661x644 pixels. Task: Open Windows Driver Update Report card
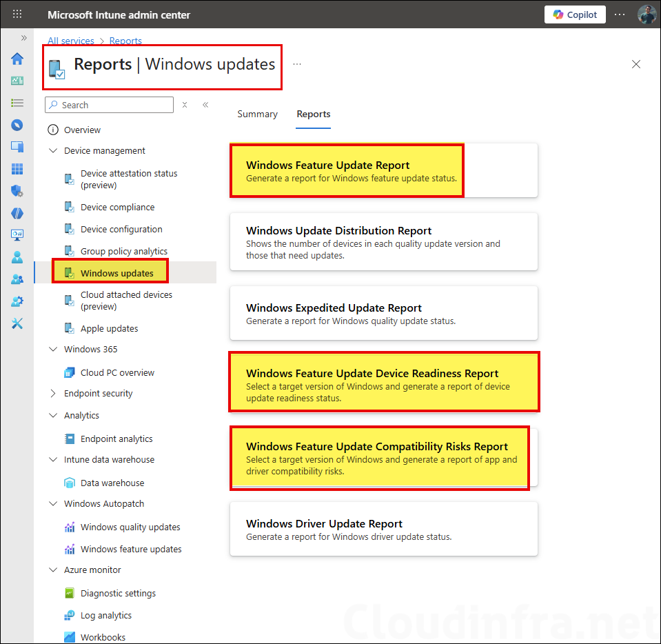(383, 529)
